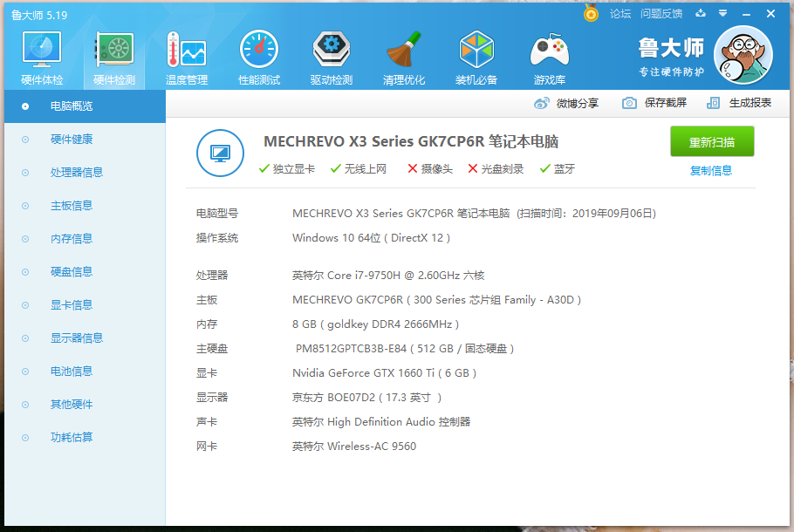Screen dimensions: 794x532
Task: Click the Weibo share icon
Action: pos(541,103)
